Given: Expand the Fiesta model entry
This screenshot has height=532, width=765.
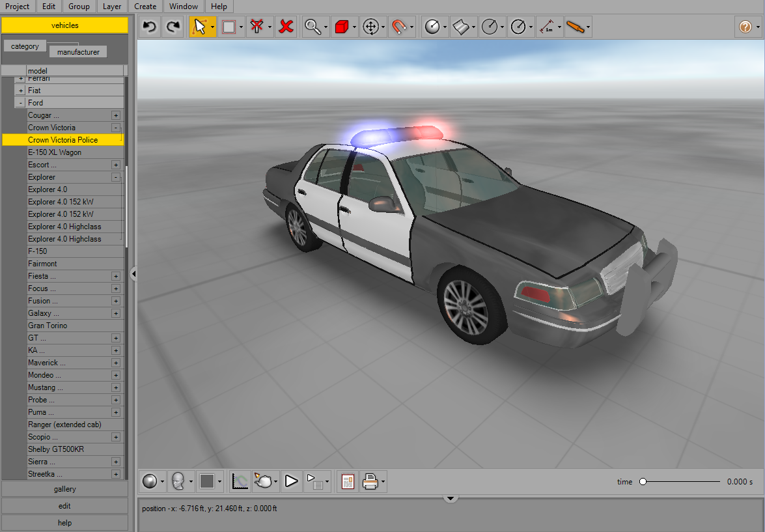Looking at the screenshot, I should (115, 275).
